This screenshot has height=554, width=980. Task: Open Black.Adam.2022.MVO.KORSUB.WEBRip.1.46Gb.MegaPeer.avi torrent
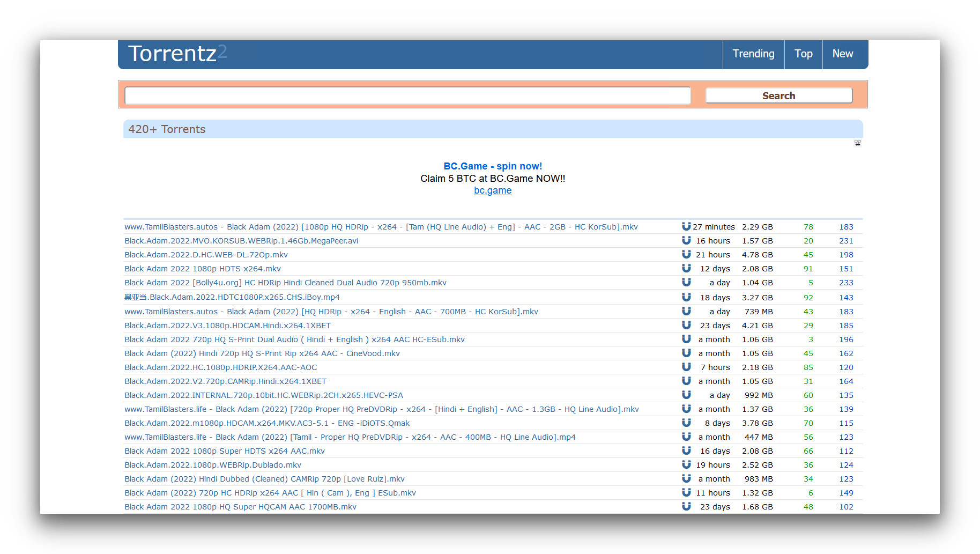point(241,241)
